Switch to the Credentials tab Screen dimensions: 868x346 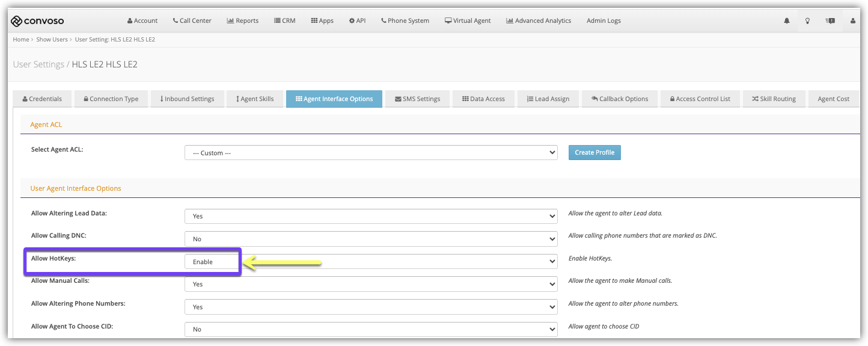pos(41,99)
